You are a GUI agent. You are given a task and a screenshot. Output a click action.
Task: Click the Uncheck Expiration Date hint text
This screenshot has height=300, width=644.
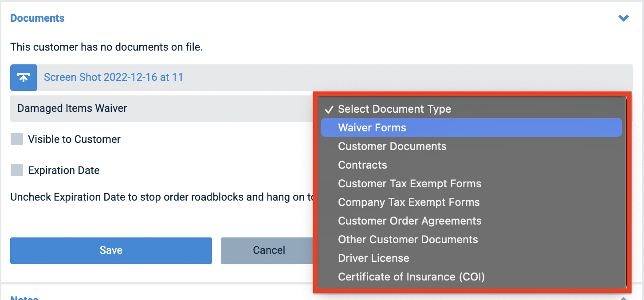click(162, 197)
